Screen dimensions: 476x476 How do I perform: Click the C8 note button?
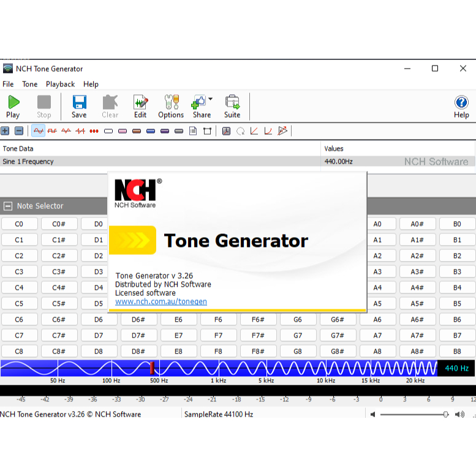click(x=19, y=351)
